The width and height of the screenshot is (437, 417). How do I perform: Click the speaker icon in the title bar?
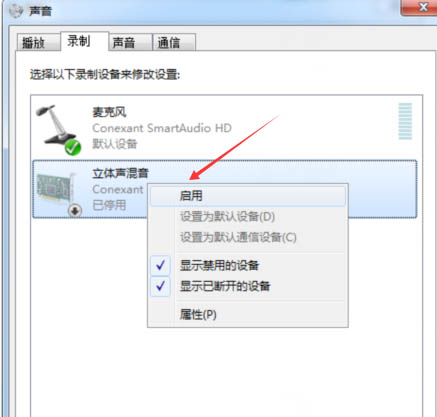pos(16,11)
